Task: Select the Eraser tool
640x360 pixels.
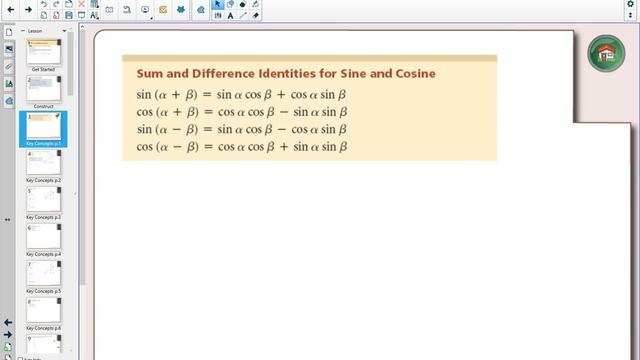Action: click(x=256, y=16)
